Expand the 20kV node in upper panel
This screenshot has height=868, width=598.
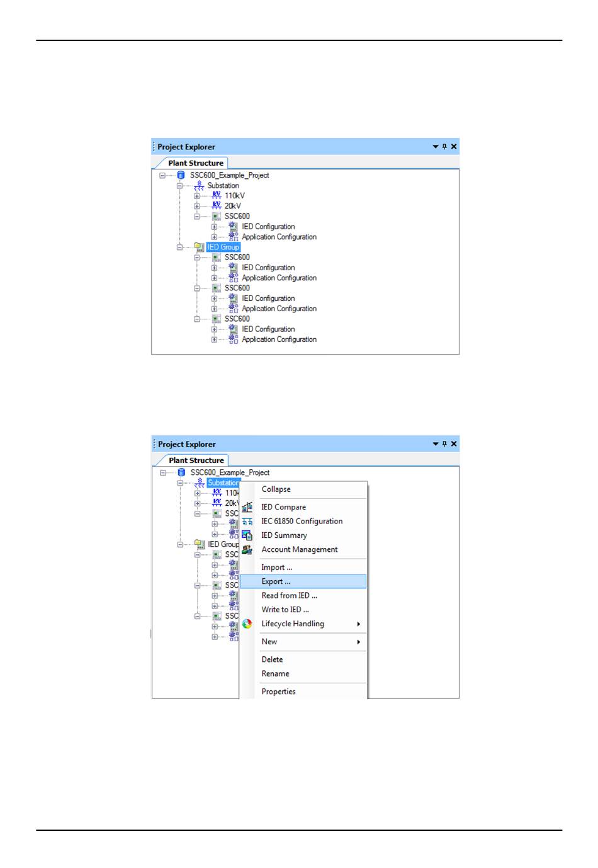197,206
